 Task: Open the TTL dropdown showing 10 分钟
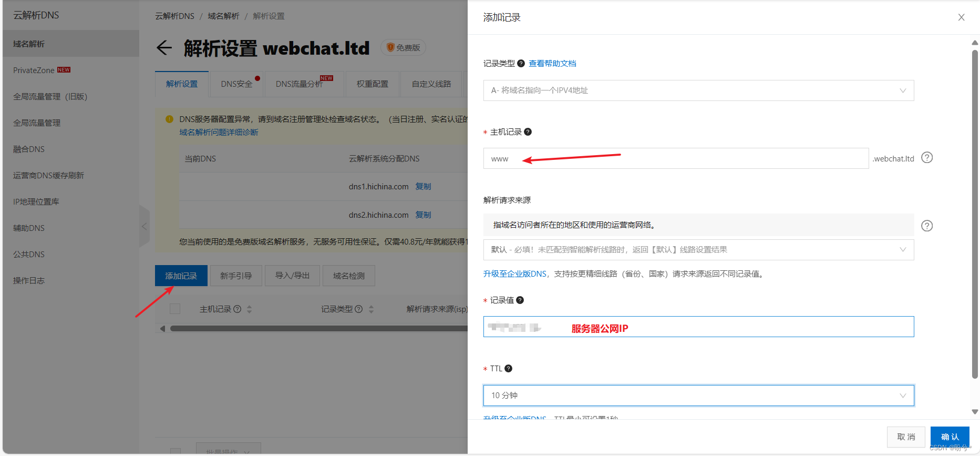click(x=698, y=396)
